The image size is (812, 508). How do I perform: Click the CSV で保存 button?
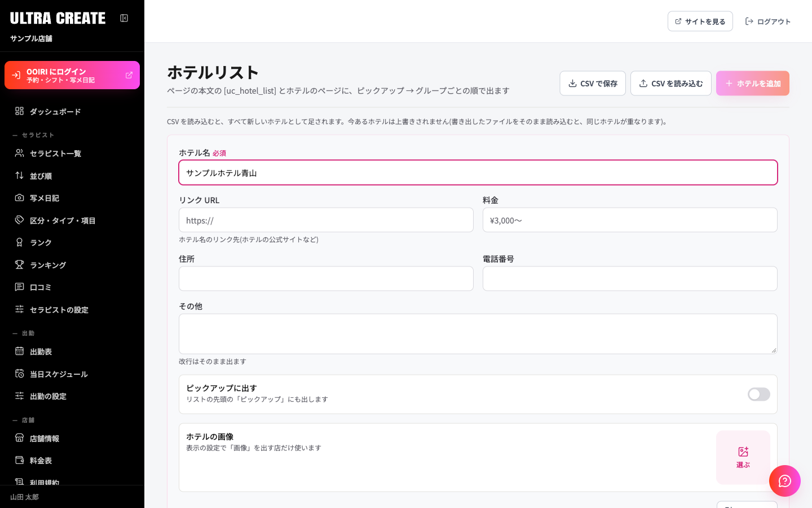[593, 84]
